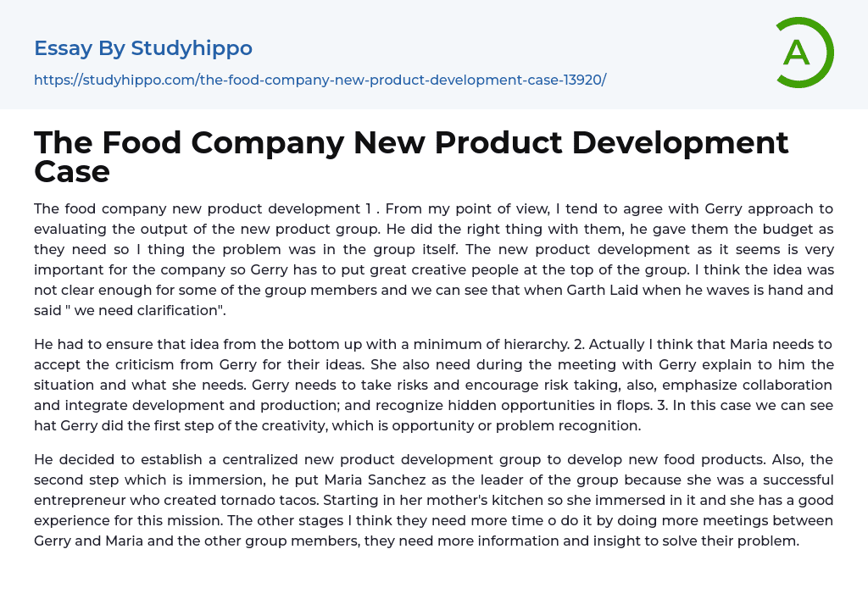Open the studyhippo.com essay URL link
The width and height of the screenshot is (868, 599).
click(x=320, y=80)
